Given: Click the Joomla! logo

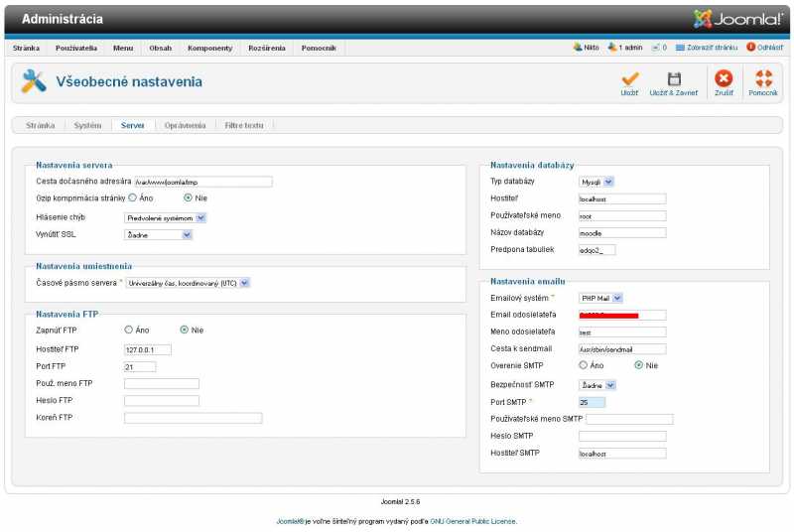Looking at the screenshot, I should [737, 19].
